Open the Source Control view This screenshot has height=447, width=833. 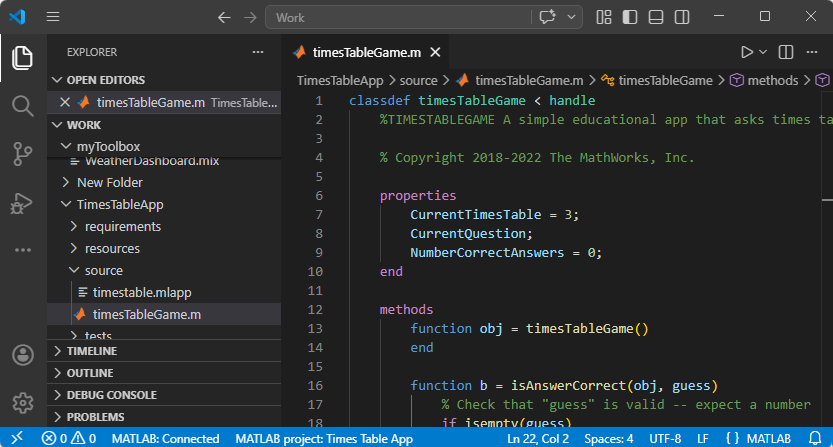pos(22,154)
